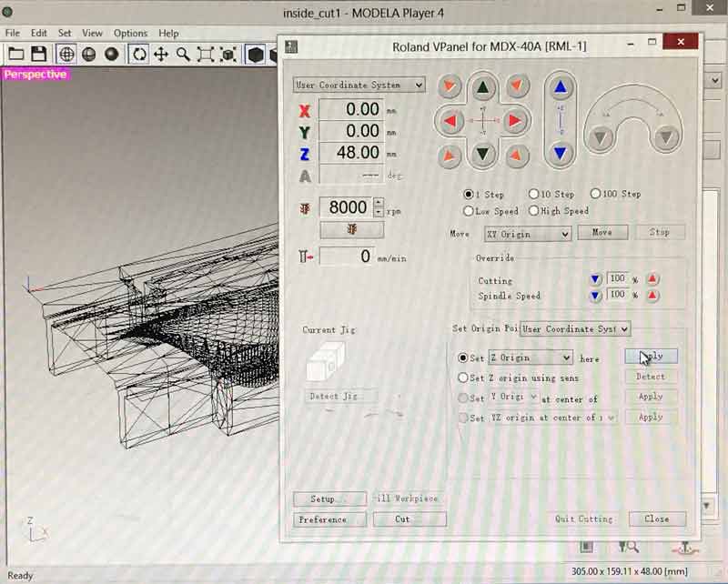Select the High Speed radio button
This screenshot has height=584, width=728.
point(533,211)
